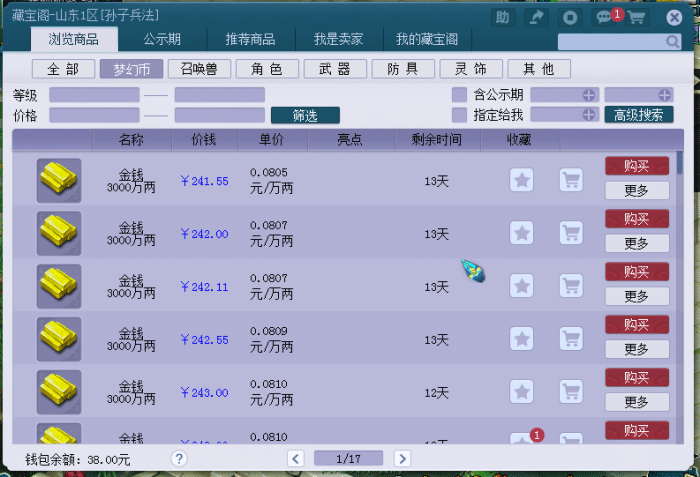Select the 角色 category filter
The height and width of the screenshot is (477, 700).
pyautogui.click(x=267, y=69)
